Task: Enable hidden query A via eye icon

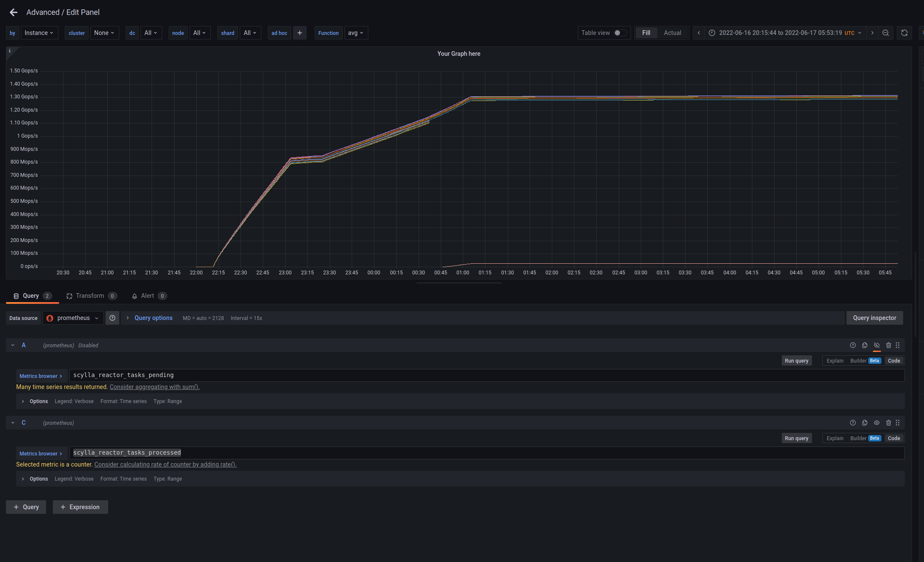Action: (877, 345)
